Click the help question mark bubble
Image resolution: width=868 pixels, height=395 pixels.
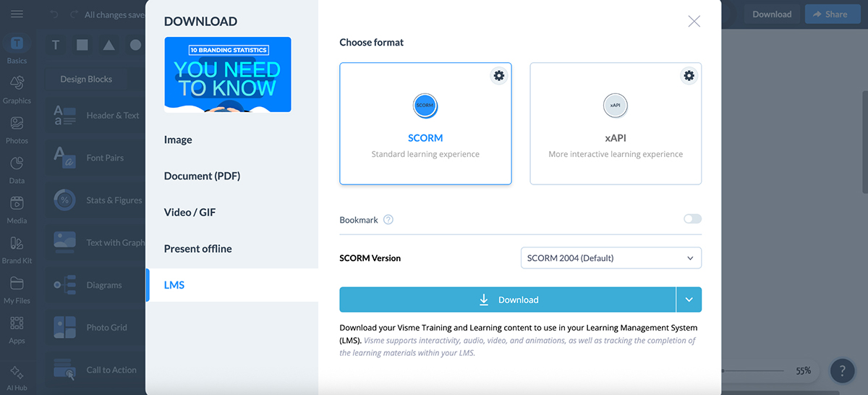842,371
